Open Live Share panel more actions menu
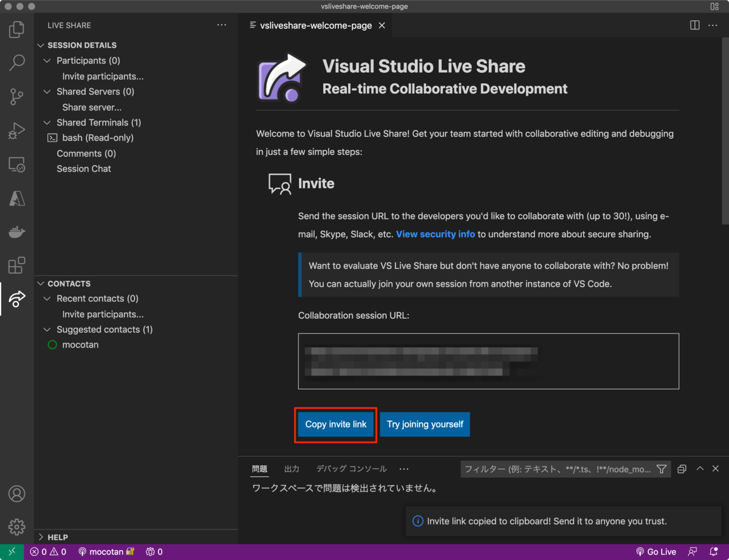The image size is (729, 560). point(222,25)
